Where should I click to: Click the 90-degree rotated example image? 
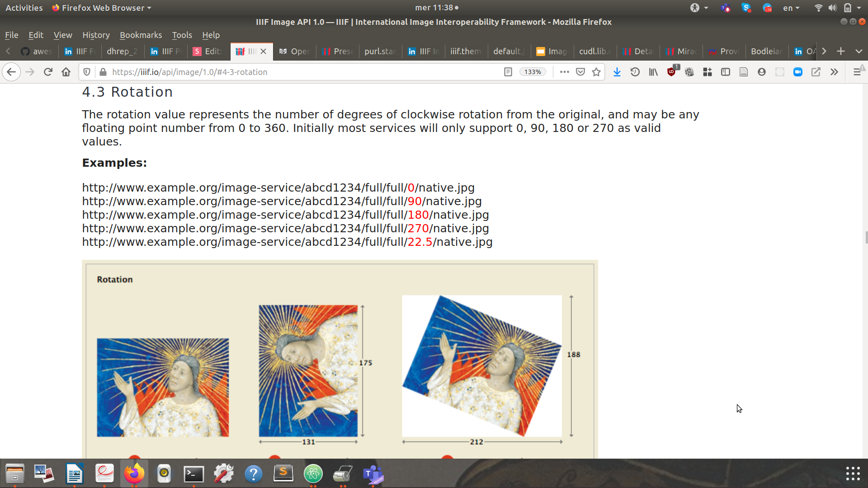(x=308, y=371)
